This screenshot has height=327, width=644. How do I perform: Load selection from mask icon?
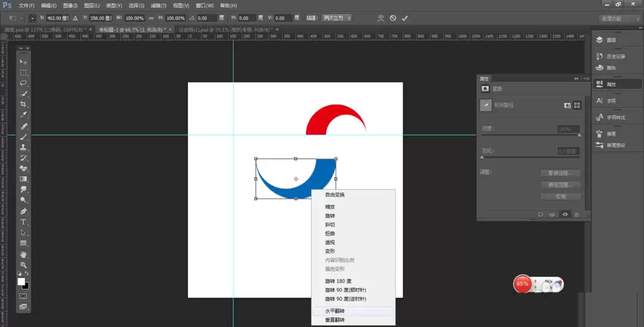pyautogui.click(x=540, y=214)
